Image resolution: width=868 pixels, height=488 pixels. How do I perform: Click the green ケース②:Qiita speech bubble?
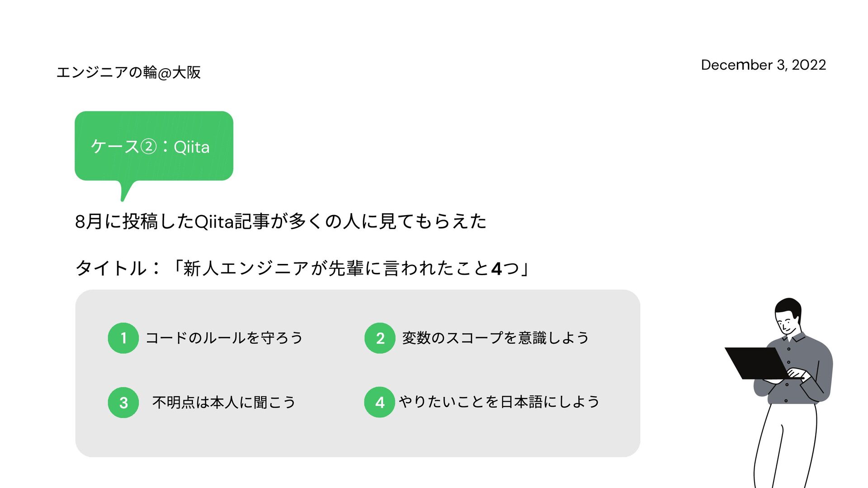coord(154,146)
